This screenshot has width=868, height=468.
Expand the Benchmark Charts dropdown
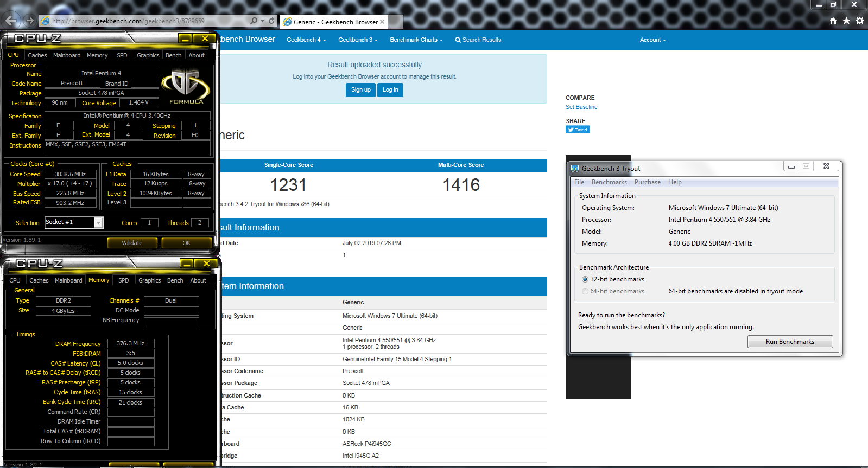pyautogui.click(x=416, y=40)
